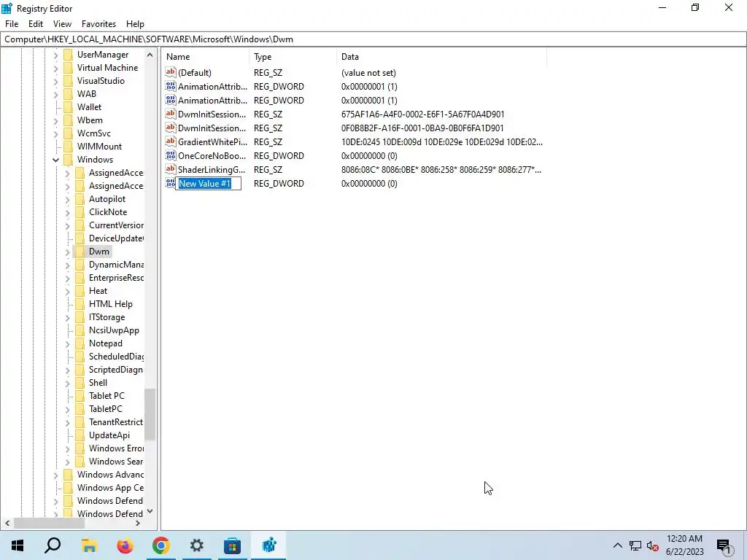Open the Favorites menu

point(98,24)
